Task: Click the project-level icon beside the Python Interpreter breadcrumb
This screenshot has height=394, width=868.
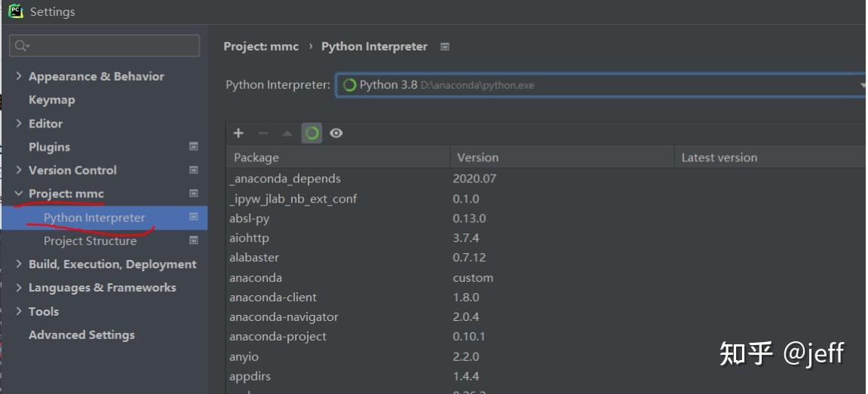Action: (x=445, y=47)
